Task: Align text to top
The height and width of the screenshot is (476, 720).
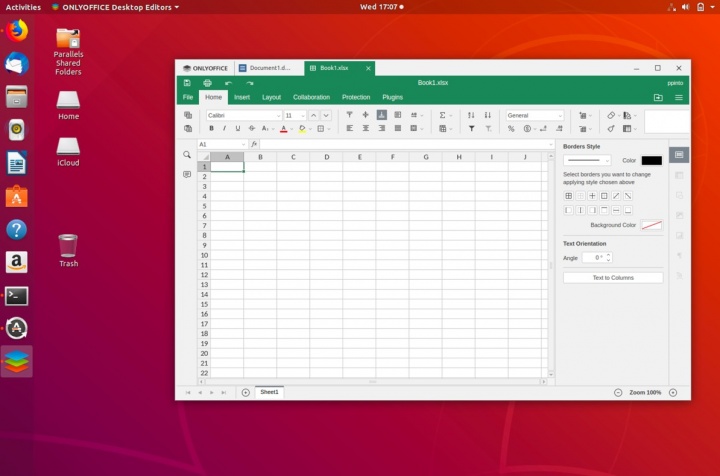Action: tap(349, 115)
